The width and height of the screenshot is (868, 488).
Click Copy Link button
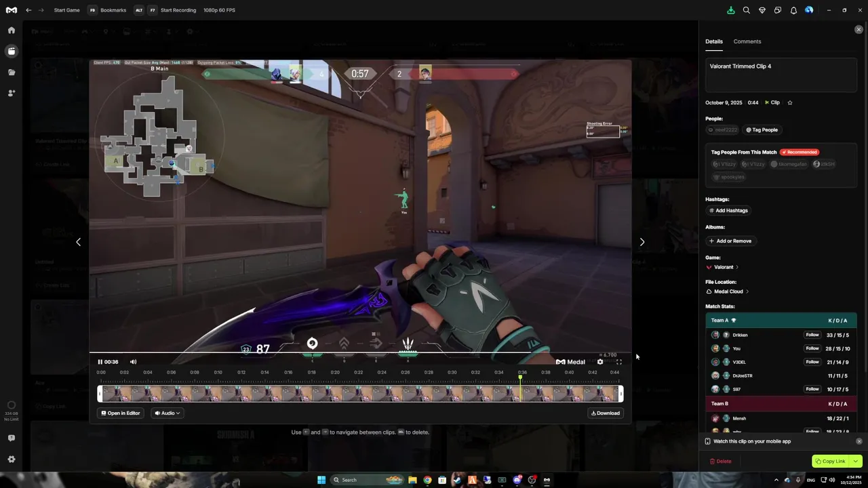[831, 462]
